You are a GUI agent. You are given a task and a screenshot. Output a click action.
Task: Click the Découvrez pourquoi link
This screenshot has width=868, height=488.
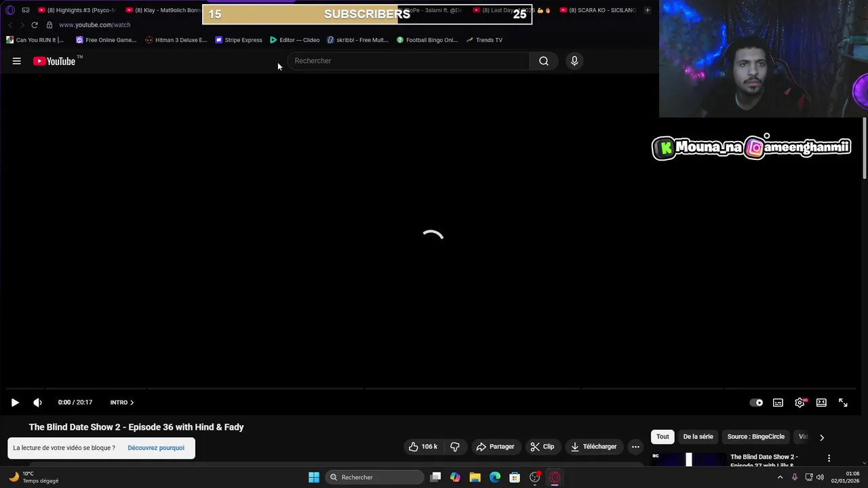click(156, 448)
